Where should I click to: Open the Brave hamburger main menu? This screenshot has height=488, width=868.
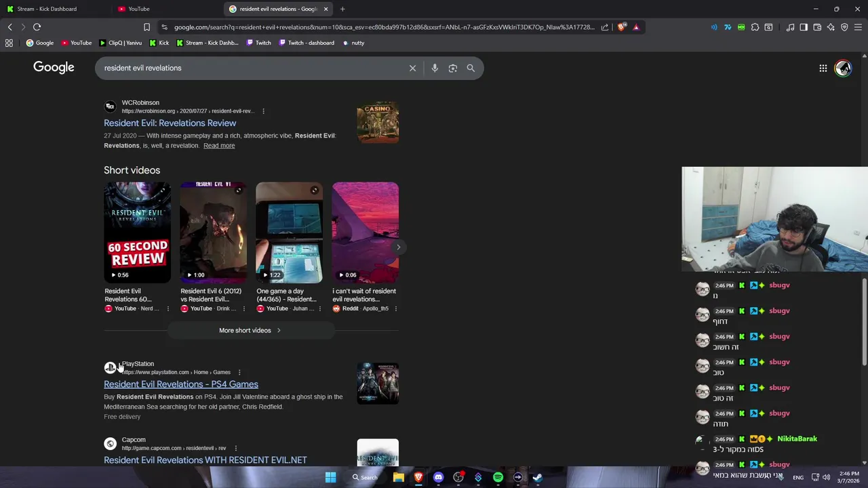tap(858, 27)
